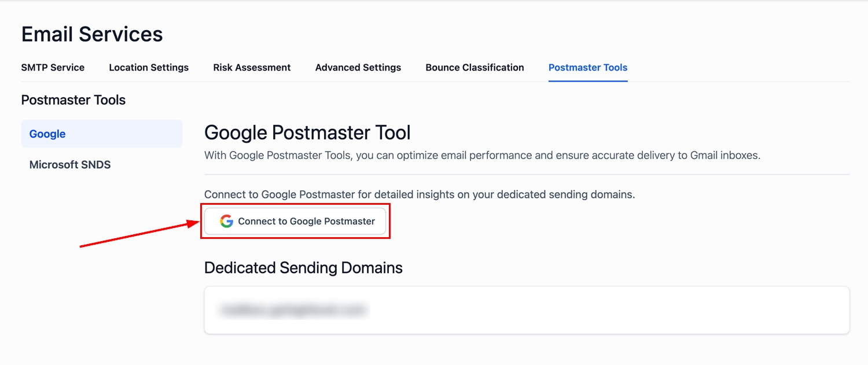Click the divider below the tool description
This screenshot has height=365, width=868.
point(527,174)
